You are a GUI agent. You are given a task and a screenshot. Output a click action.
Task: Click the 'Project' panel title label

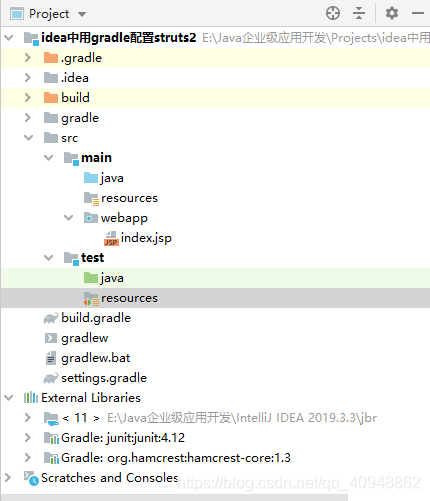[49, 14]
